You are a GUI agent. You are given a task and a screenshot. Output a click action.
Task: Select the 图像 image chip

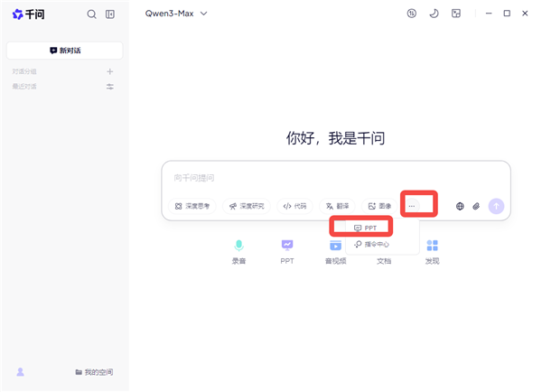click(379, 206)
